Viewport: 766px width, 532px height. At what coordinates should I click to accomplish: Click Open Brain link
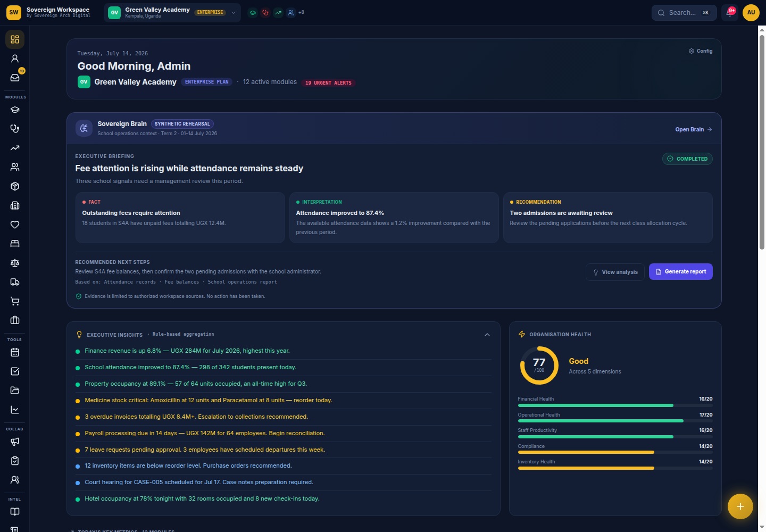[694, 129]
